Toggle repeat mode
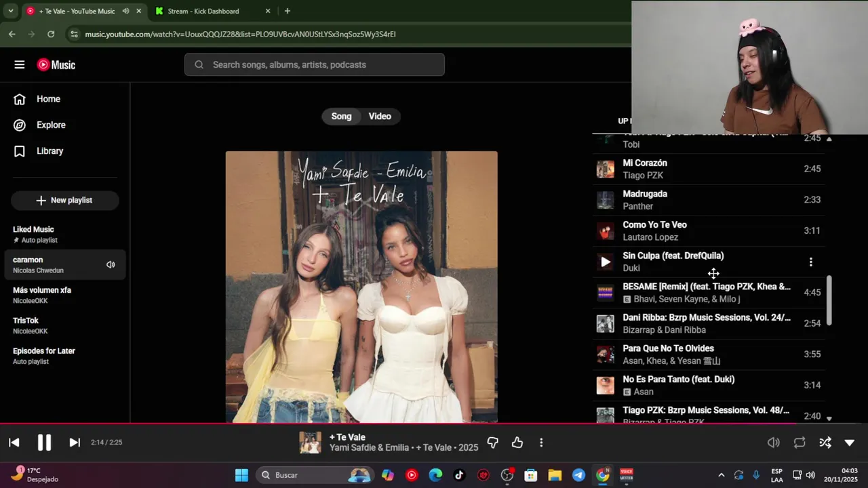The image size is (868, 488). 800,443
